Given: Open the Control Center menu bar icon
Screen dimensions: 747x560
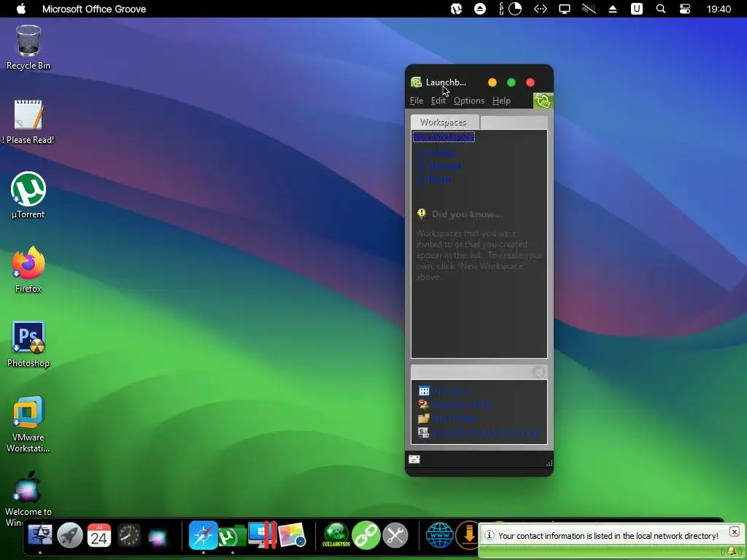Looking at the screenshot, I should tap(685, 9).
